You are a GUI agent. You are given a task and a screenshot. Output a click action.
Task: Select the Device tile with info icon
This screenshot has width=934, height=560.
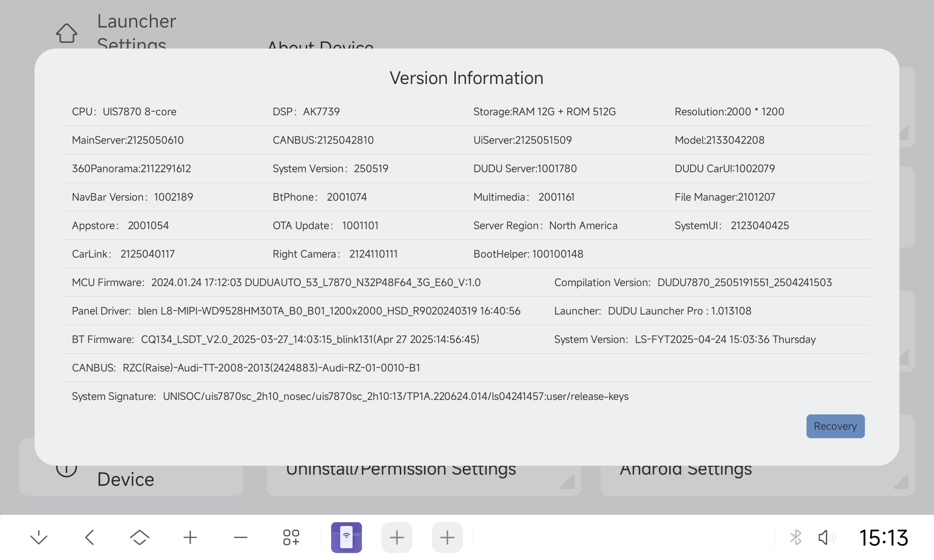125,480
